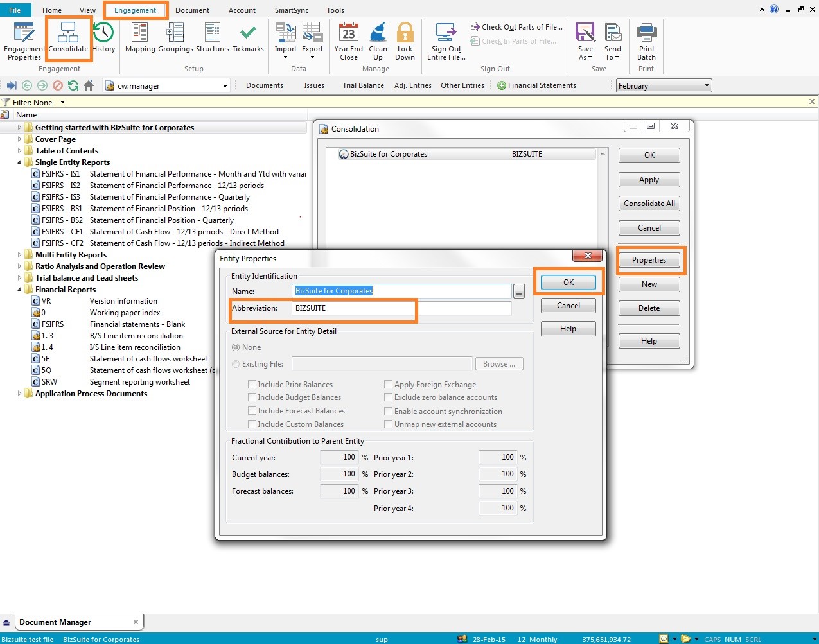819x644 pixels.
Task: Select the None radio button
Action: click(236, 347)
